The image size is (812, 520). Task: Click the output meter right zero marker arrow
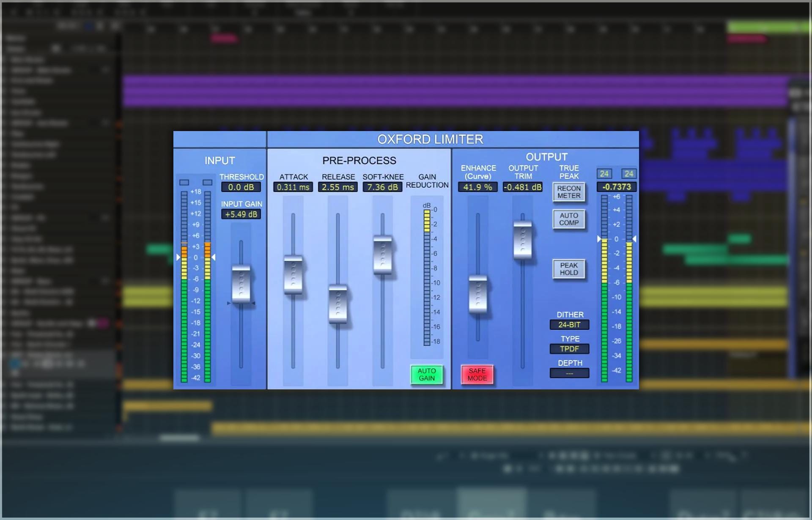coord(634,239)
